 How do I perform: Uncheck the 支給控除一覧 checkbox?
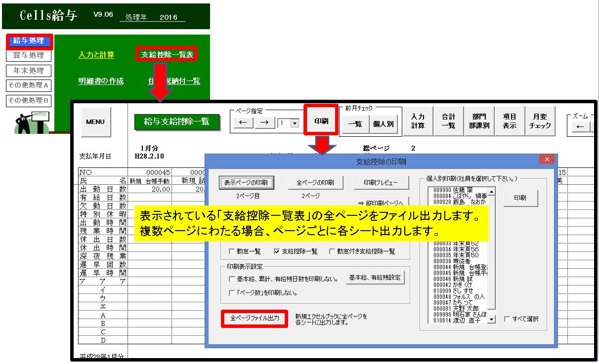[x=276, y=251]
